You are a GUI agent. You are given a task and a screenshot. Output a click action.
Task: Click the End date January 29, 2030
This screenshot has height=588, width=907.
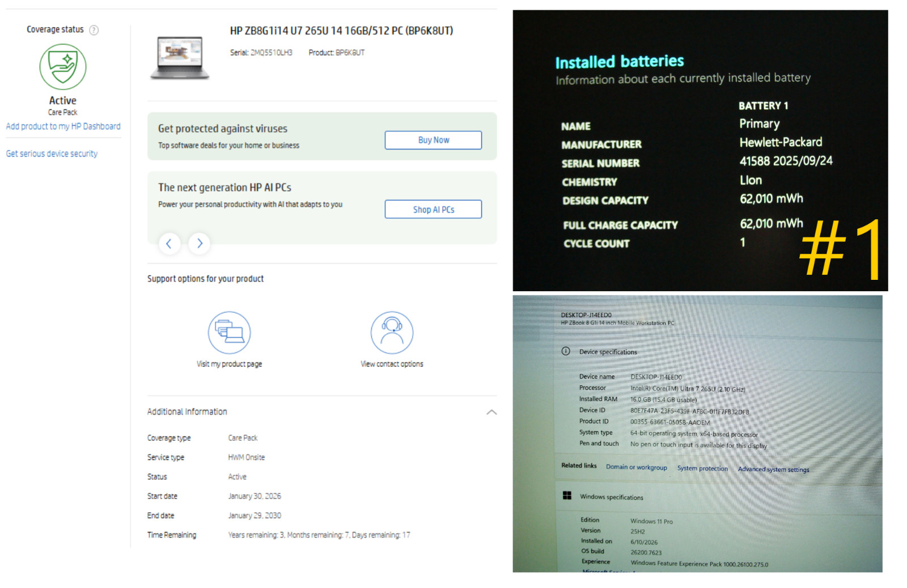point(255,515)
